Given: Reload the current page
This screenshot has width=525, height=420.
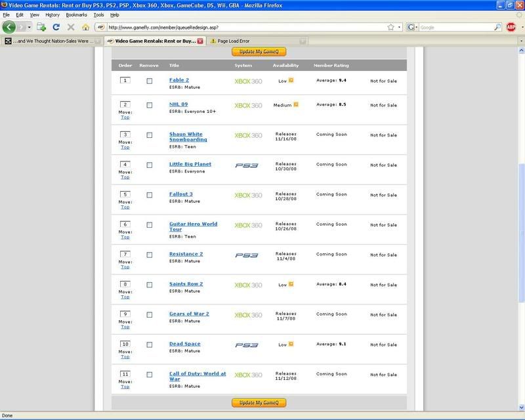Looking at the screenshot, I should pos(56,27).
